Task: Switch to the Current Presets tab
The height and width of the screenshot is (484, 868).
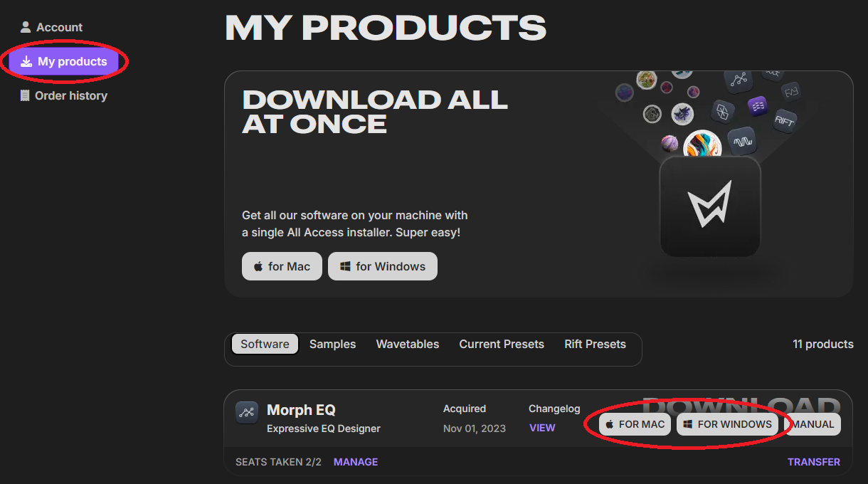Action: [502, 344]
